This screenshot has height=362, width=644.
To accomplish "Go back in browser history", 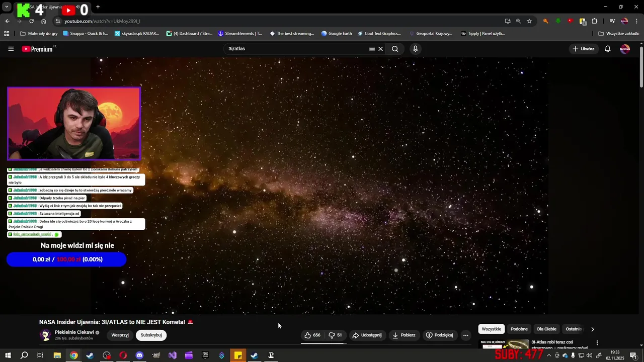I will (x=7, y=21).
